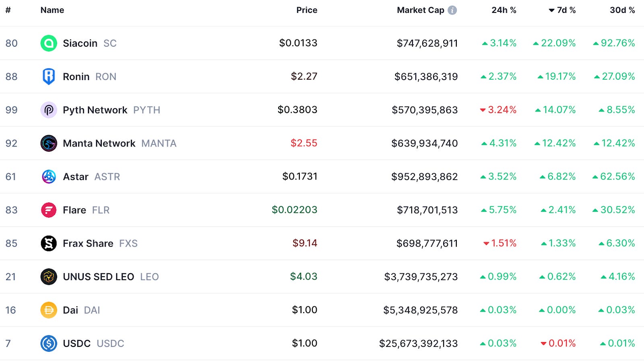
Task: Open the Dai DAI coin page
Action: tap(81, 310)
